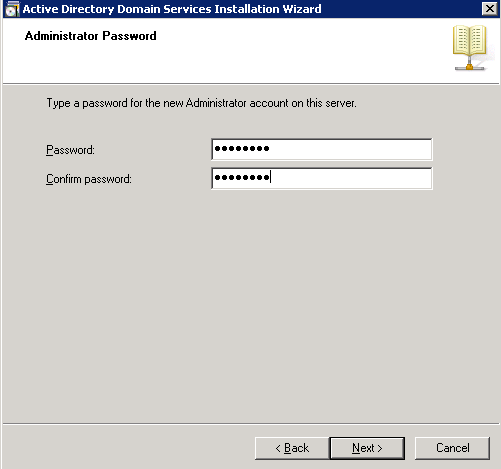The image size is (501, 469).
Task: Click the Confirm password label
Action: point(89,179)
